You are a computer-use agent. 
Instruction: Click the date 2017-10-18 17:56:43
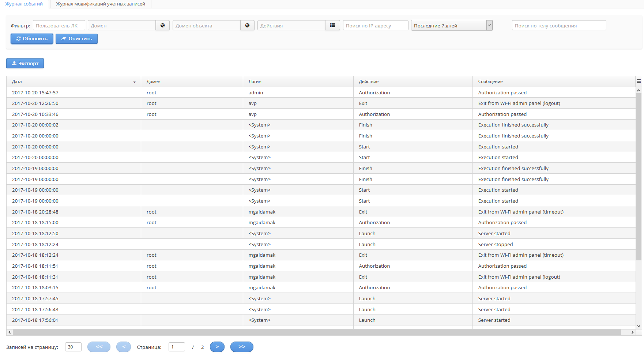click(35, 310)
